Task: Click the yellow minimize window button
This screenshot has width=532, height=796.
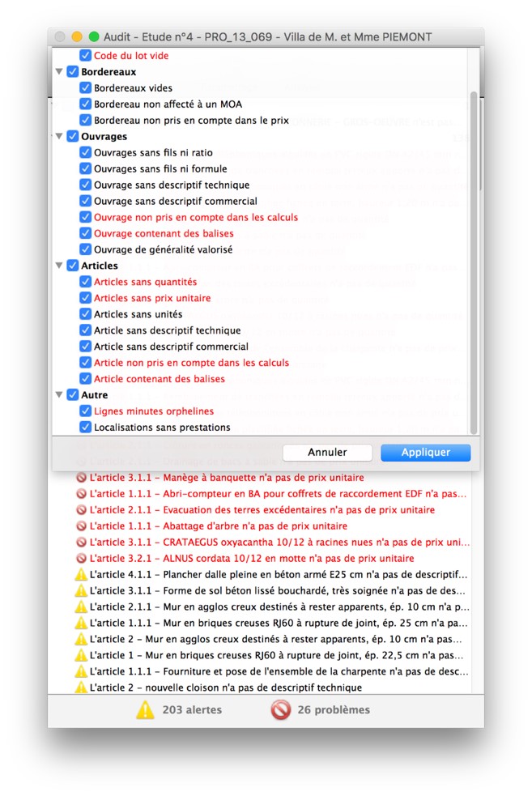Action: click(x=77, y=36)
